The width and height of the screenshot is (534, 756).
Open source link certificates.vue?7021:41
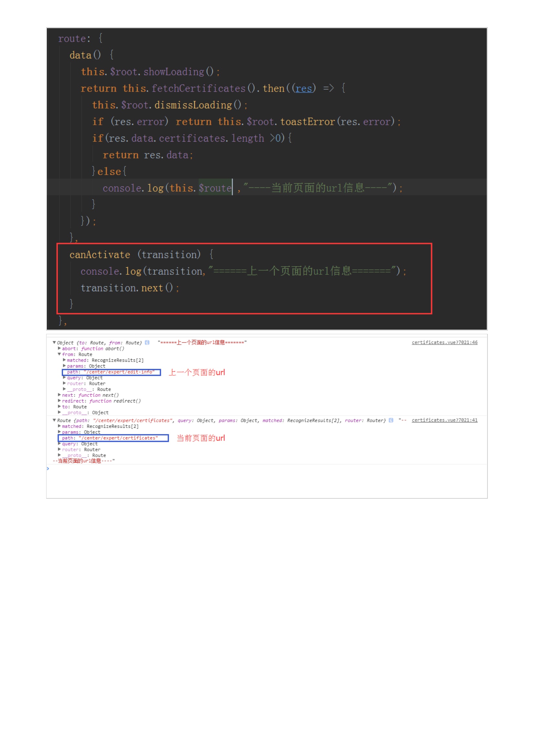(444, 420)
